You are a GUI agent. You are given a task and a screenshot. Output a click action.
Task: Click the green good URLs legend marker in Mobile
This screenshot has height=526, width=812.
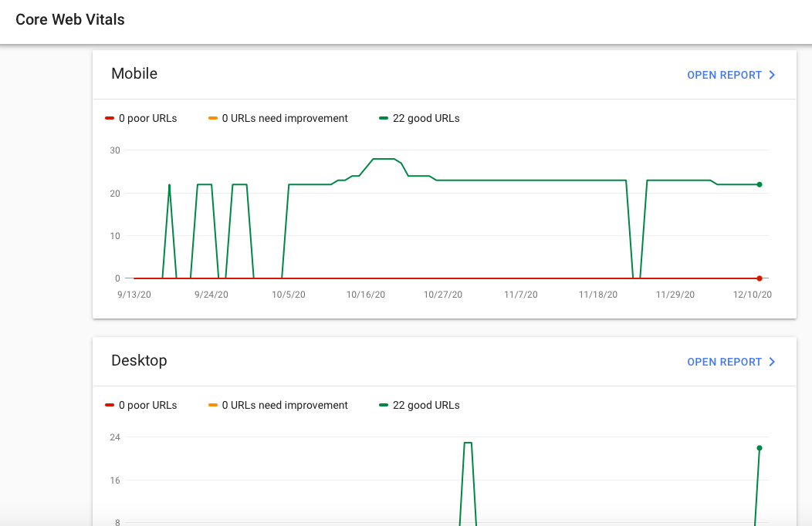coord(384,119)
